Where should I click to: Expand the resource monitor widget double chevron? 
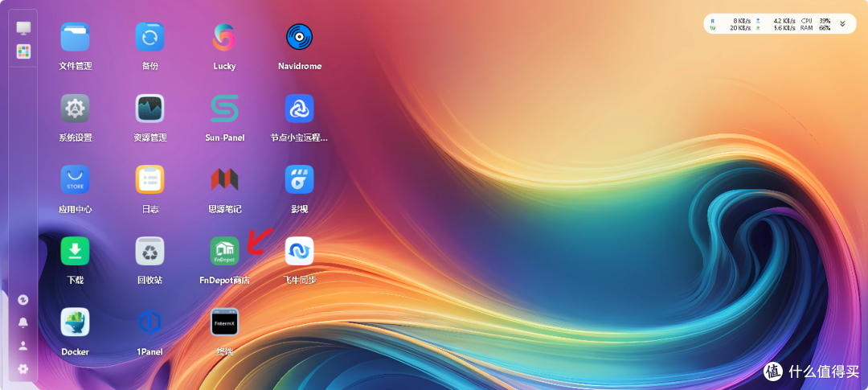pos(842,24)
